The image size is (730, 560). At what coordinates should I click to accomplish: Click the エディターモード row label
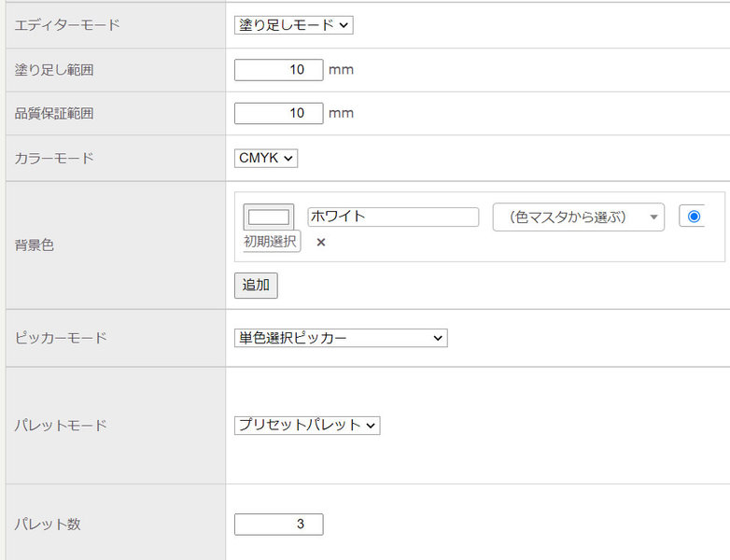point(67,25)
